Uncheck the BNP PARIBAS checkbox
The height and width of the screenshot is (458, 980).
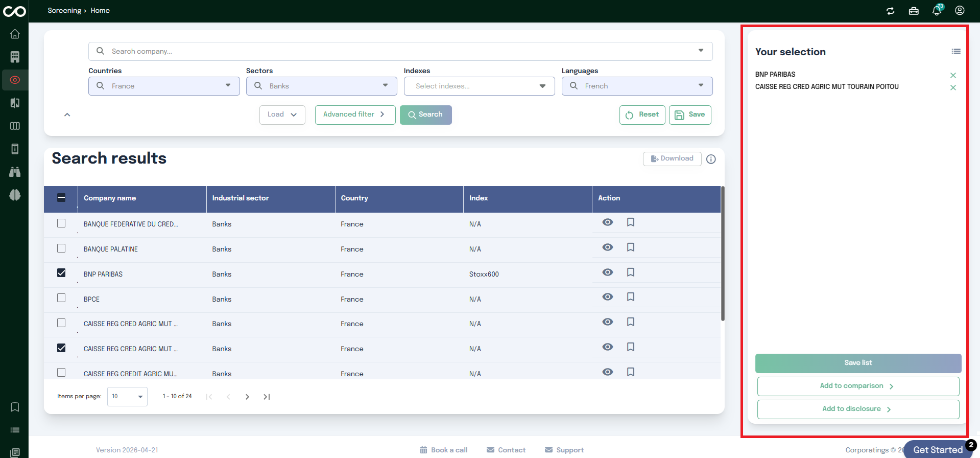point(61,273)
